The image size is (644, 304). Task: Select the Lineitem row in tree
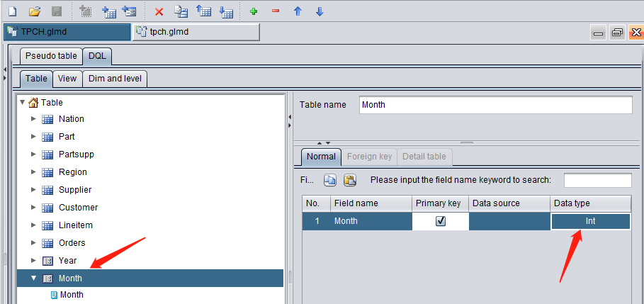pos(150,225)
